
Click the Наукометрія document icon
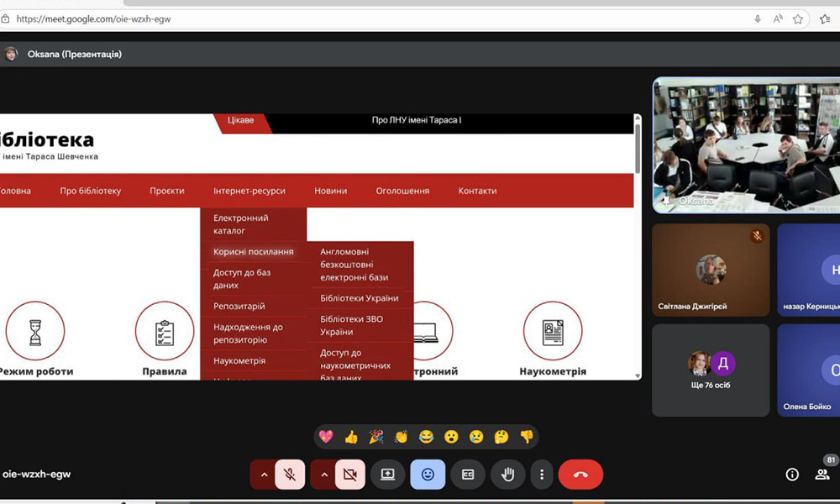tap(553, 331)
